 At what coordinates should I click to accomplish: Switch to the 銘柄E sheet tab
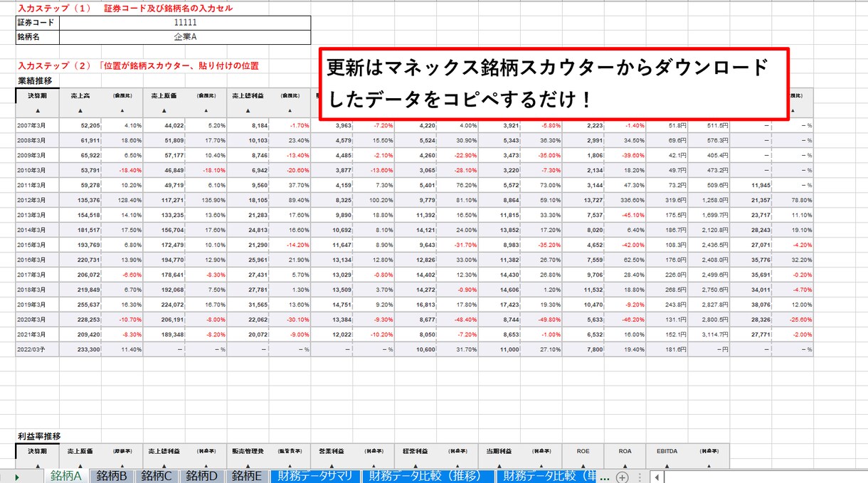[x=248, y=476]
